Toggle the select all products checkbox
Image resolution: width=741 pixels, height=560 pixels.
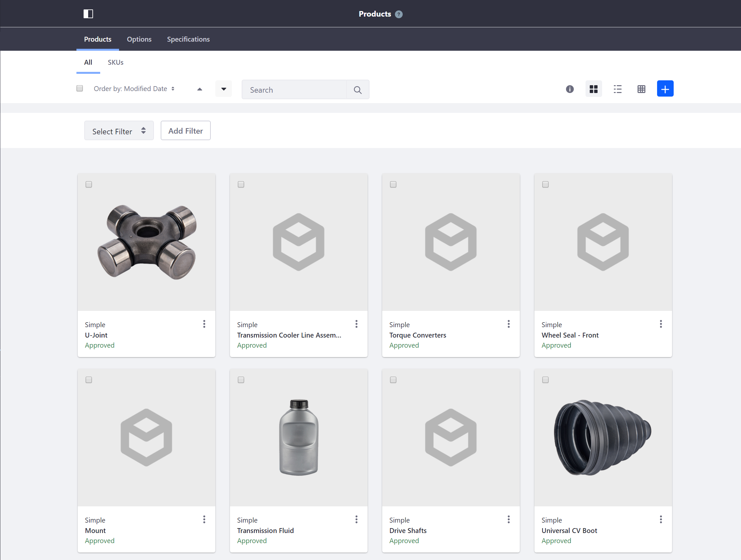click(x=79, y=89)
